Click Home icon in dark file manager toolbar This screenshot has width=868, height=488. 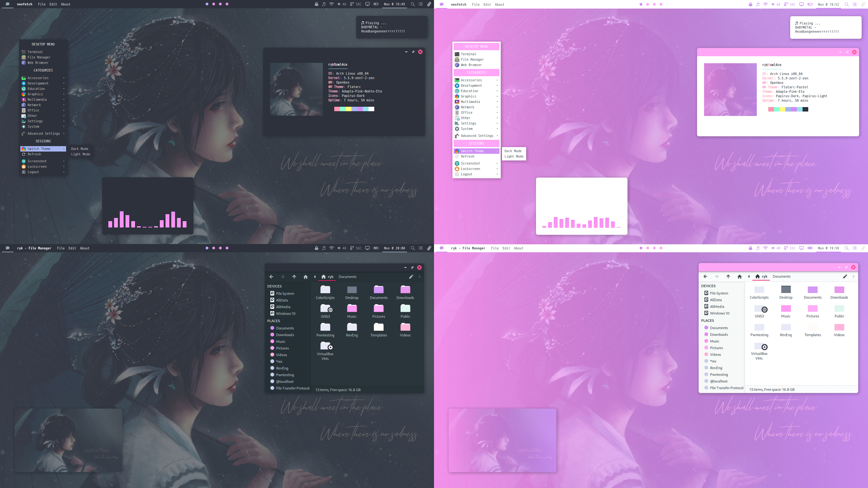tap(305, 277)
